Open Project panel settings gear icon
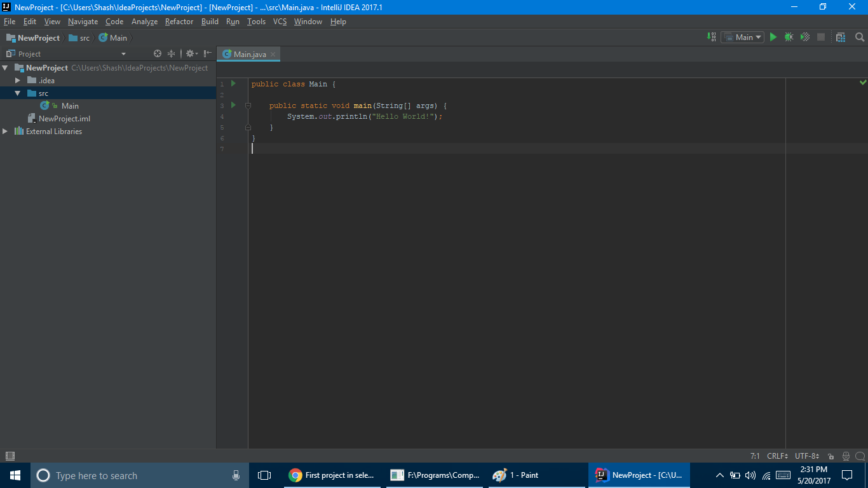This screenshot has width=868, height=488. 189,53
